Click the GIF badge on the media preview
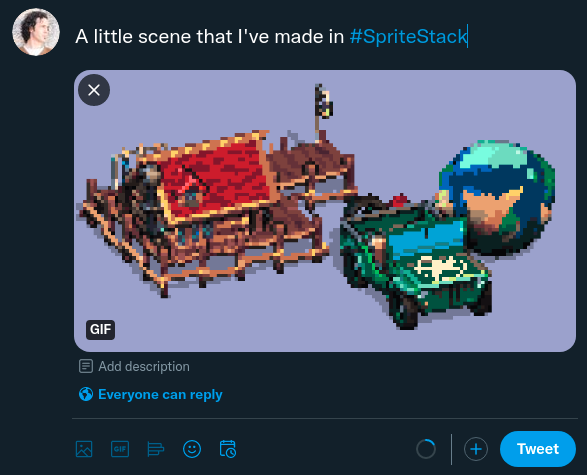 [x=100, y=329]
